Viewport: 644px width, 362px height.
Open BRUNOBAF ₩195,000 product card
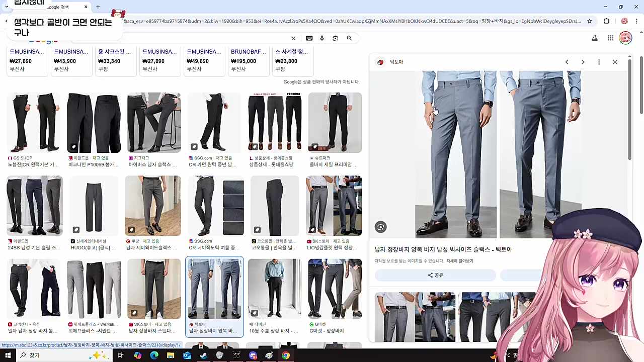pos(248,61)
